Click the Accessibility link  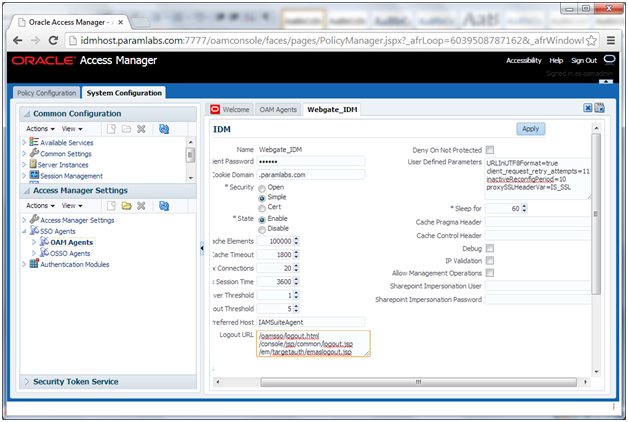coord(523,60)
